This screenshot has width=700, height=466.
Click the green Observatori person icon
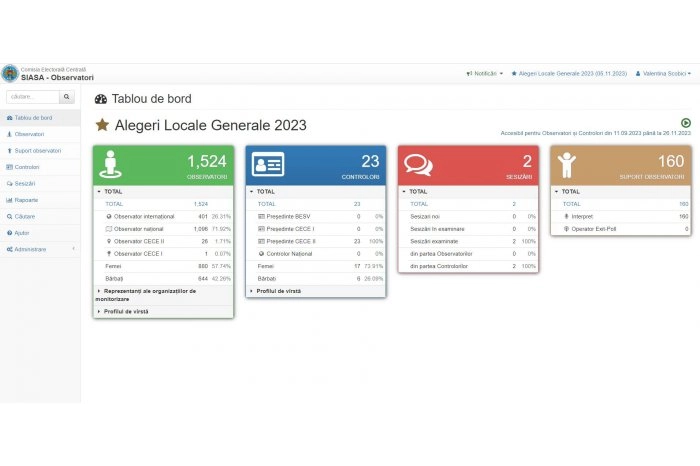coord(113,164)
